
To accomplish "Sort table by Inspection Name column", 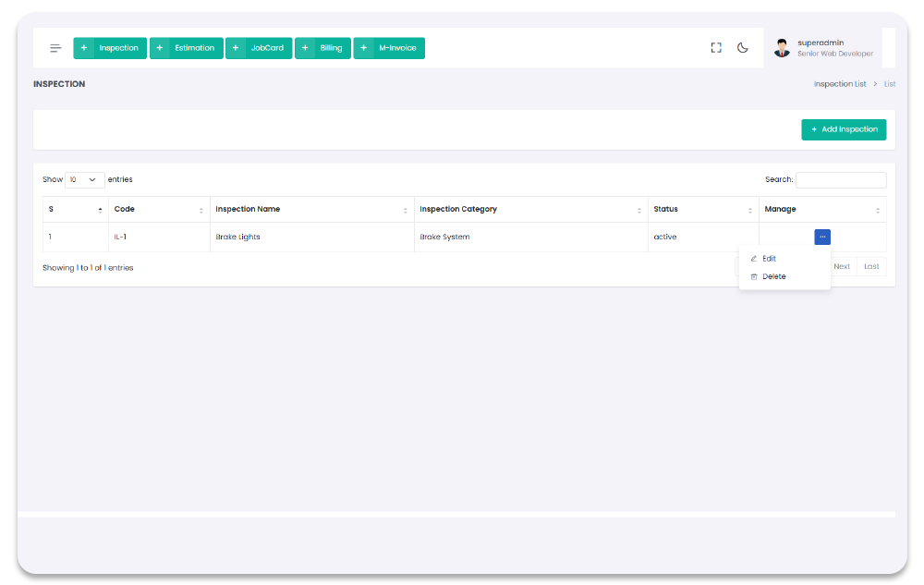I will click(x=405, y=210).
